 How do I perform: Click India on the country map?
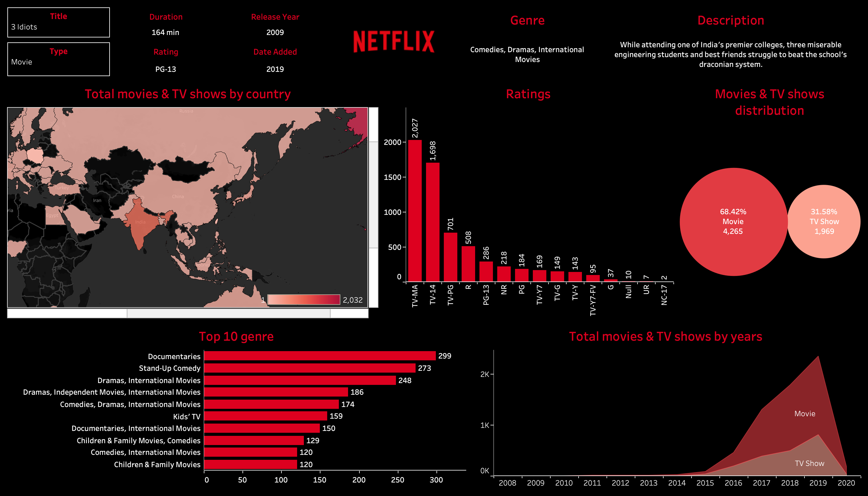point(140,222)
